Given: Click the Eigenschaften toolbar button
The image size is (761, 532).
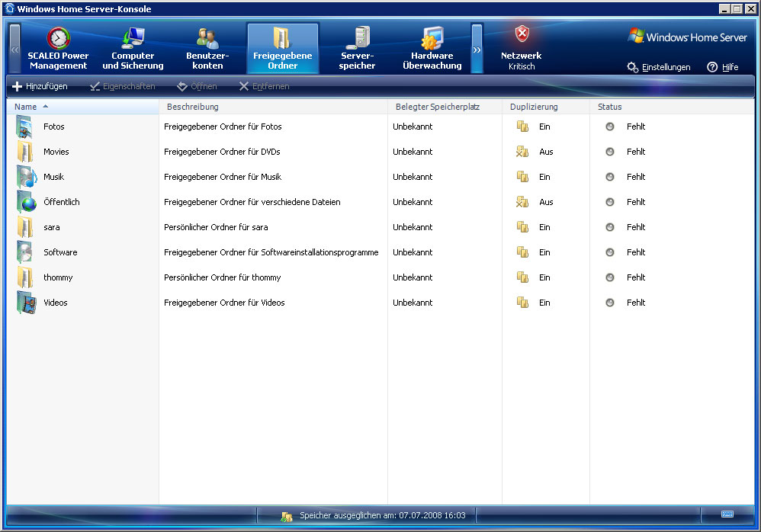Looking at the screenshot, I should pos(123,86).
